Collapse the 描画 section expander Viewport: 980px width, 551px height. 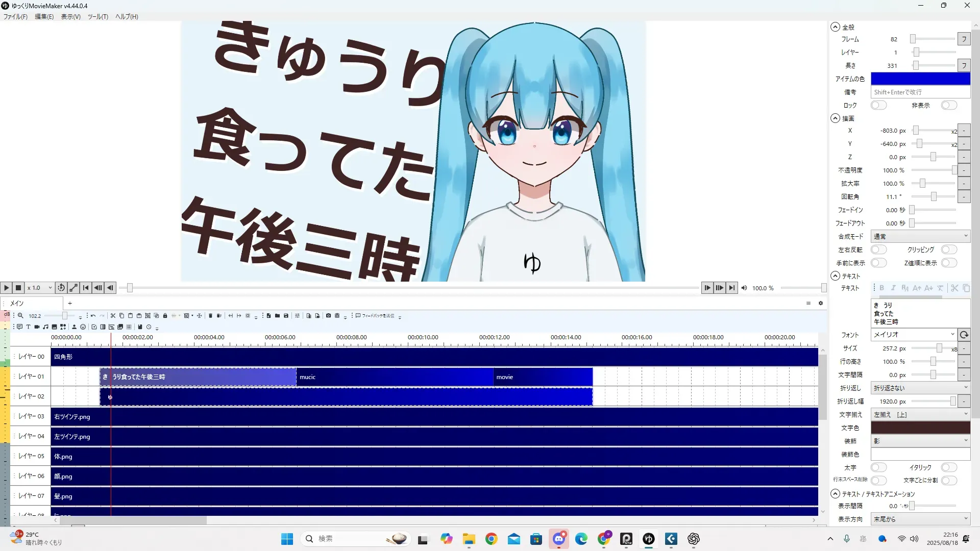coord(835,118)
